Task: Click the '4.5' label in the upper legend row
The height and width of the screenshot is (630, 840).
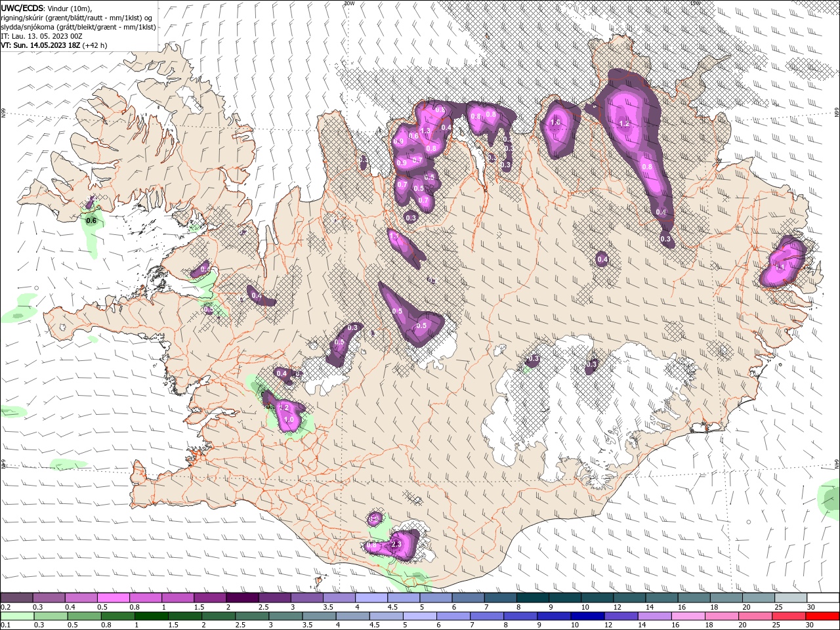Action: click(392, 607)
